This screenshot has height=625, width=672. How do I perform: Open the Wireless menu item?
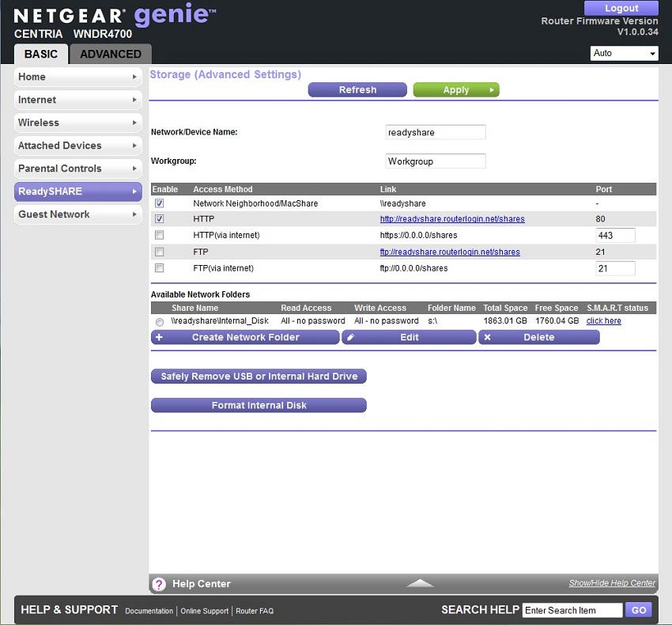78,123
